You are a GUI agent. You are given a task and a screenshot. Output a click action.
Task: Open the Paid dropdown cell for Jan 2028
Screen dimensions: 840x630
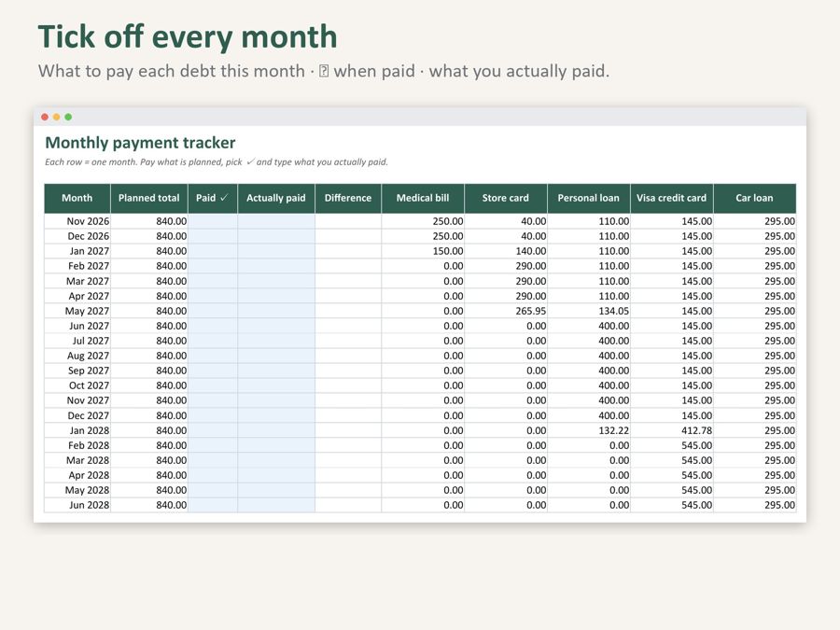click(213, 430)
